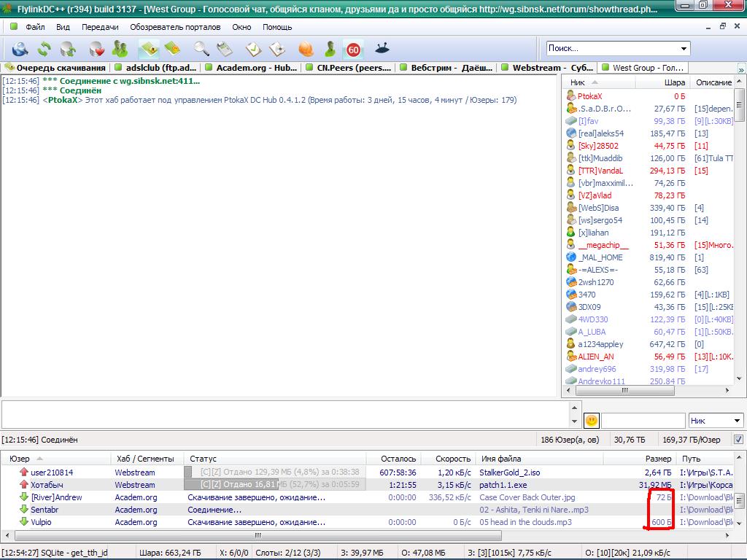Click the notepad with checkmark icon

[253, 49]
